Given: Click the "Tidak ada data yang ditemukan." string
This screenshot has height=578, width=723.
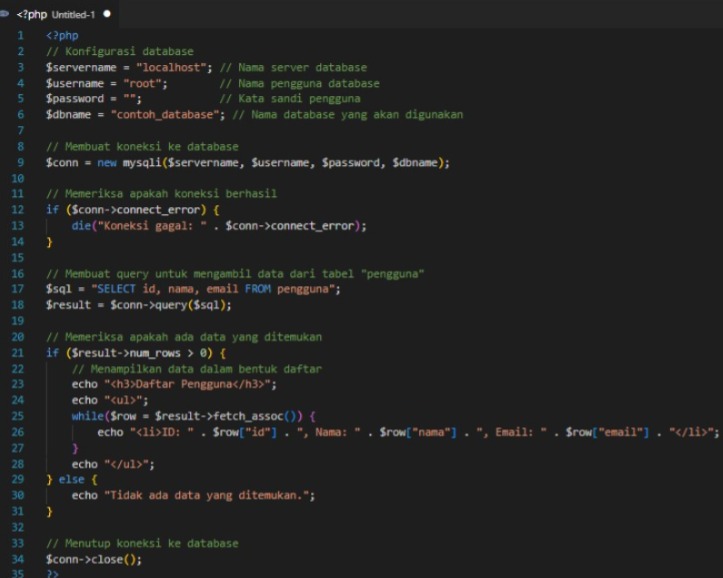Looking at the screenshot, I should pyautogui.click(x=207, y=495).
